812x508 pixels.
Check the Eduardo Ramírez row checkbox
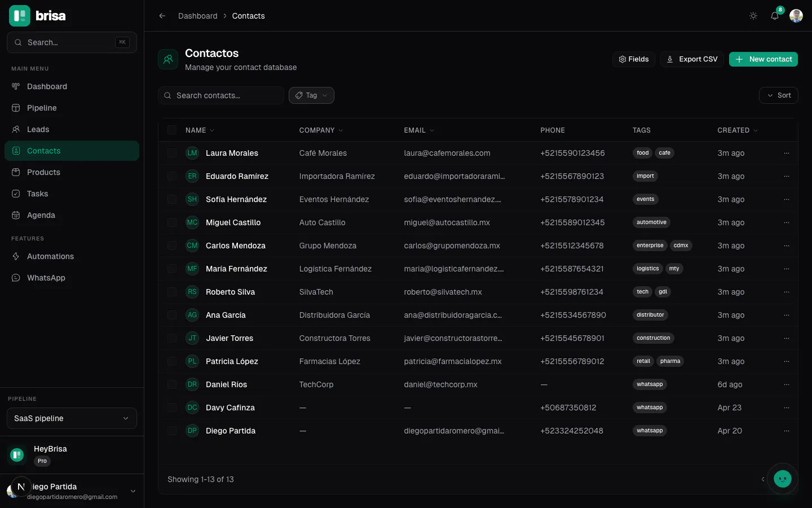point(172,176)
